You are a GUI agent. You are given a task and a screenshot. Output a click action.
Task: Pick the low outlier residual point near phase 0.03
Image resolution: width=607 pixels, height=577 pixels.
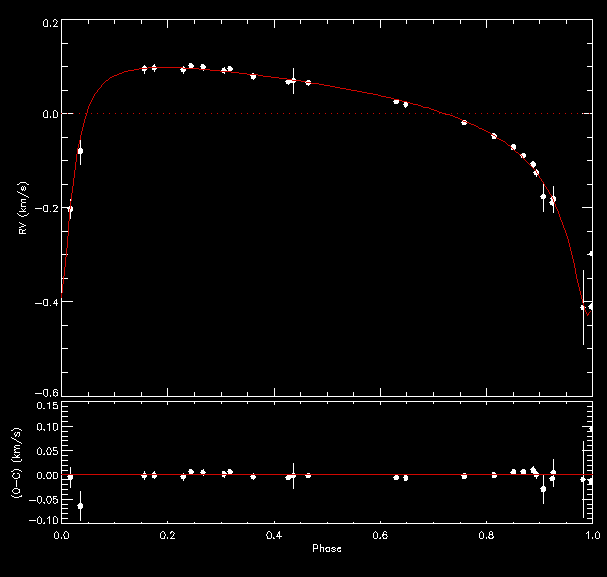point(80,506)
